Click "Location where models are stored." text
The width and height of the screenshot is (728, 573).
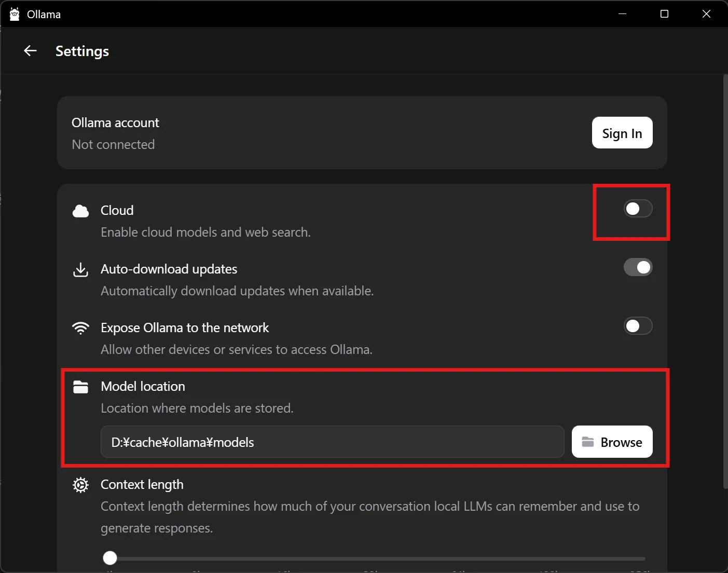pyautogui.click(x=197, y=408)
